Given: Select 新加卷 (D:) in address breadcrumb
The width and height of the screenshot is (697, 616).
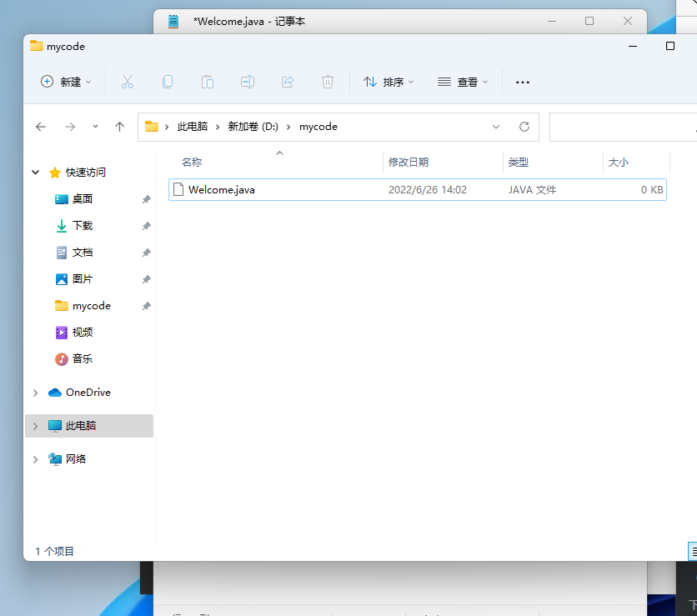Looking at the screenshot, I should [x=253, y=127].
